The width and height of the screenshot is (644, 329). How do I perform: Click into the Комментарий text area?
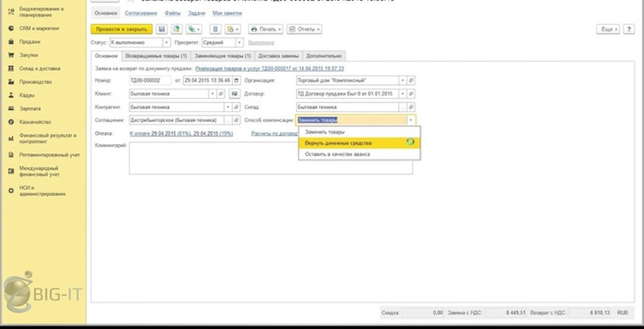(x=270, y=158)
